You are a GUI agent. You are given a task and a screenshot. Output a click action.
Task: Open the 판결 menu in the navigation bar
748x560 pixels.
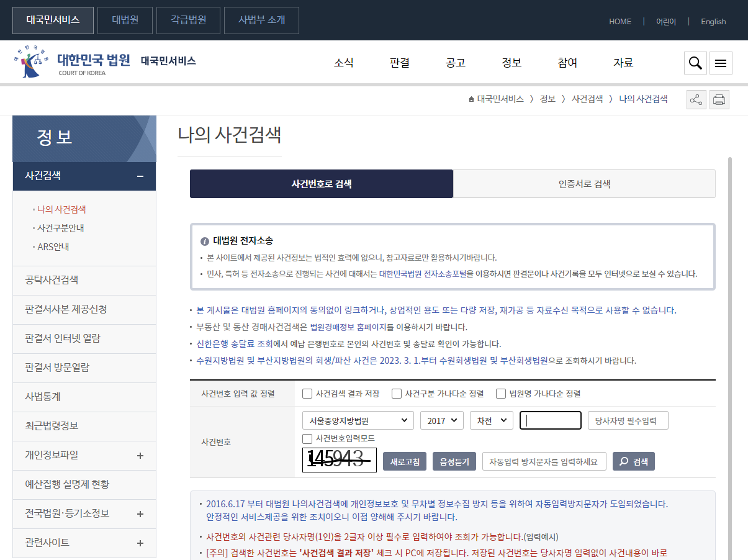point(399,62)
